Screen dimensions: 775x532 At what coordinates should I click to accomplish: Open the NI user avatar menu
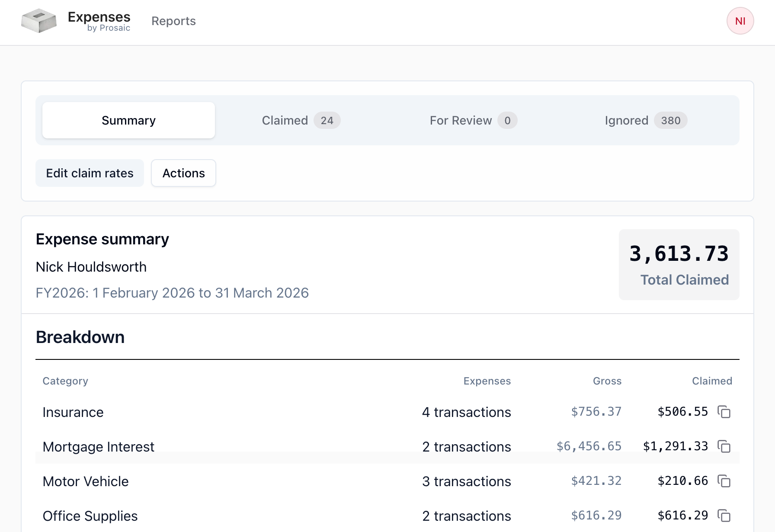(x=740, y=21)
